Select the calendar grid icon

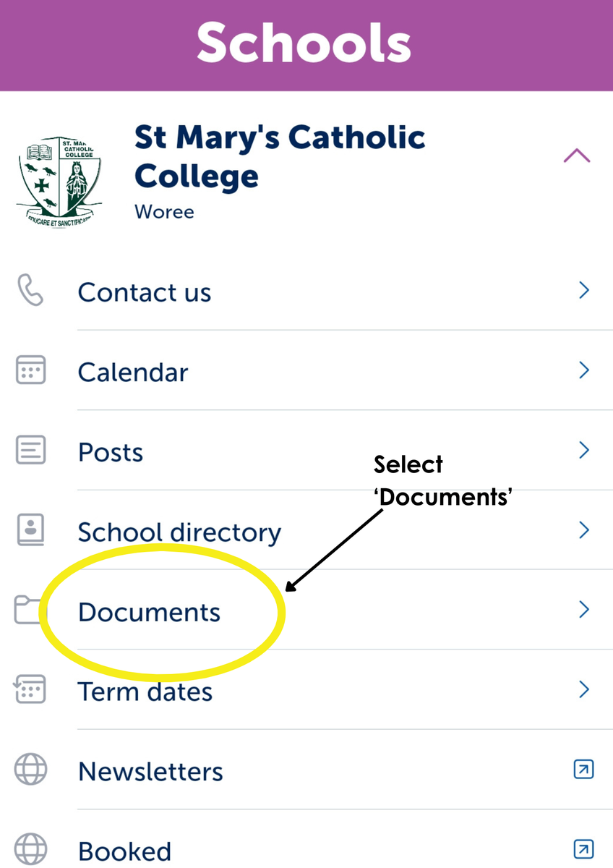(30, 370)
